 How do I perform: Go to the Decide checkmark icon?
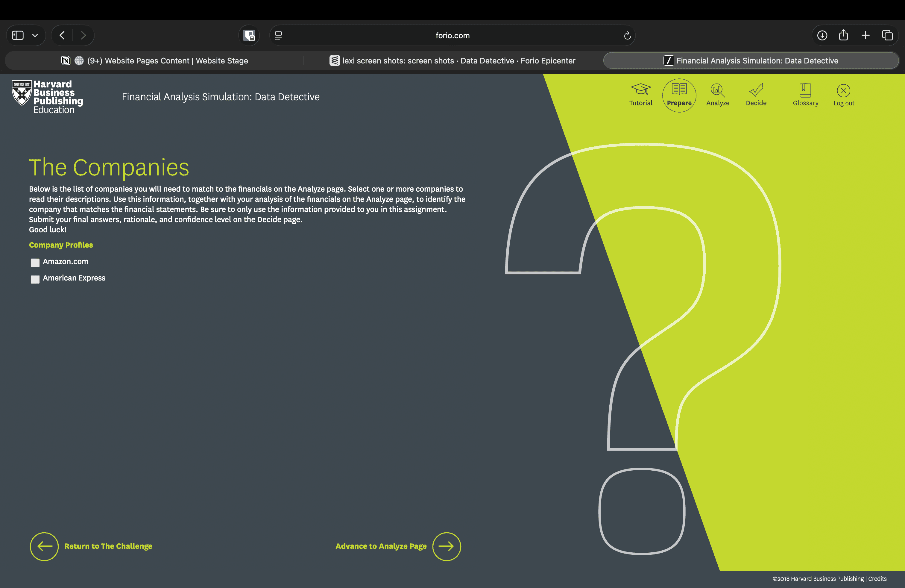tap(756, 90)
